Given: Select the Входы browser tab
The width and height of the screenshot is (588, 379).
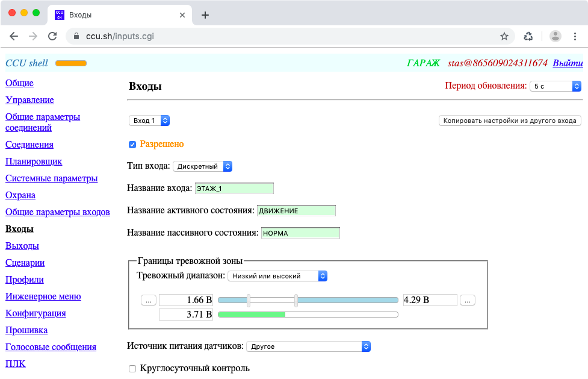Looking at the screenshot, I should tap(120, 15).
